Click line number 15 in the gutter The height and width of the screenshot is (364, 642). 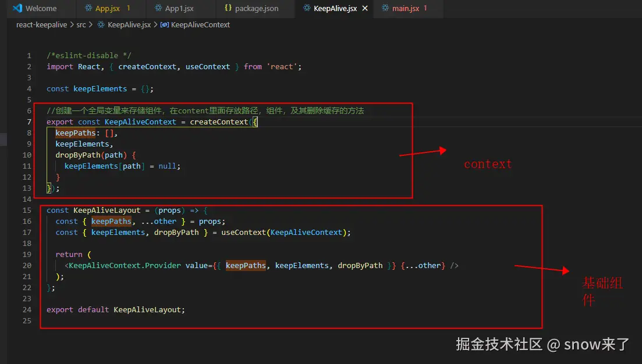point(27,210)
